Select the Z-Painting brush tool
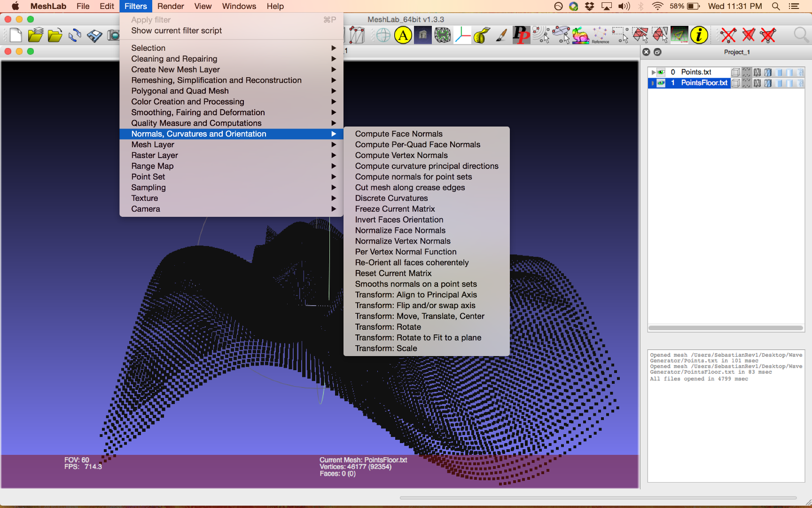Image resolution: width=812 pixels, height=508 pixels. 501,35
